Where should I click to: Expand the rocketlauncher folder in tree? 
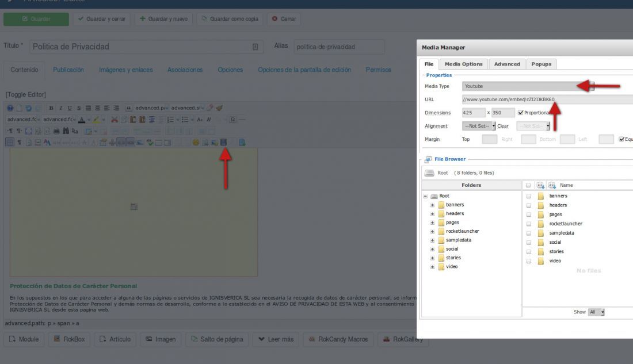432,232
